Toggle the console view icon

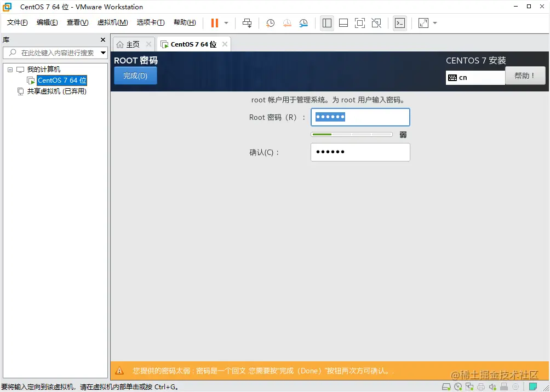[x=400, y=23]
